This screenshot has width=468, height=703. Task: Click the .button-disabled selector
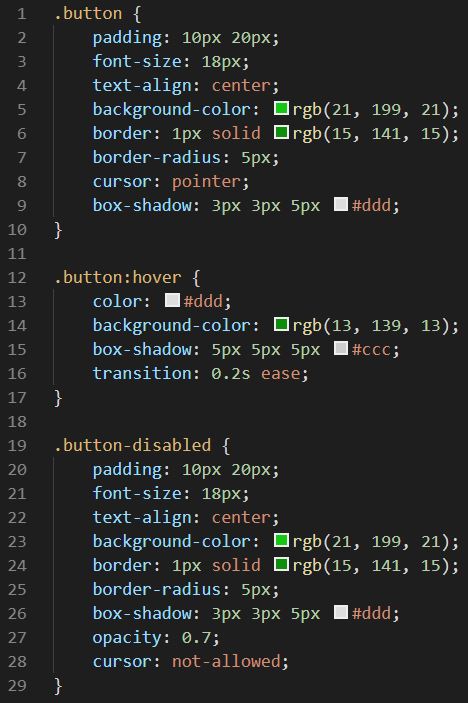point(132,445)
